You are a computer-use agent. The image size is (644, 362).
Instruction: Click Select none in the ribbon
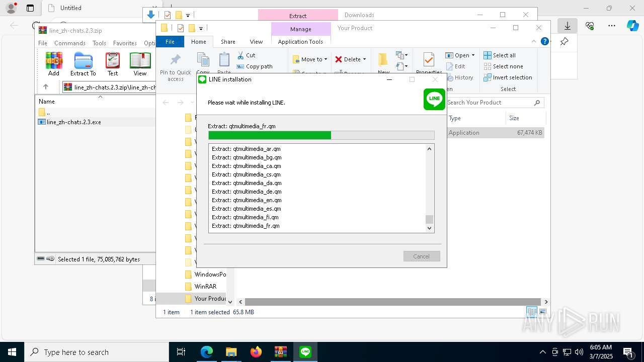coord(503,66)
